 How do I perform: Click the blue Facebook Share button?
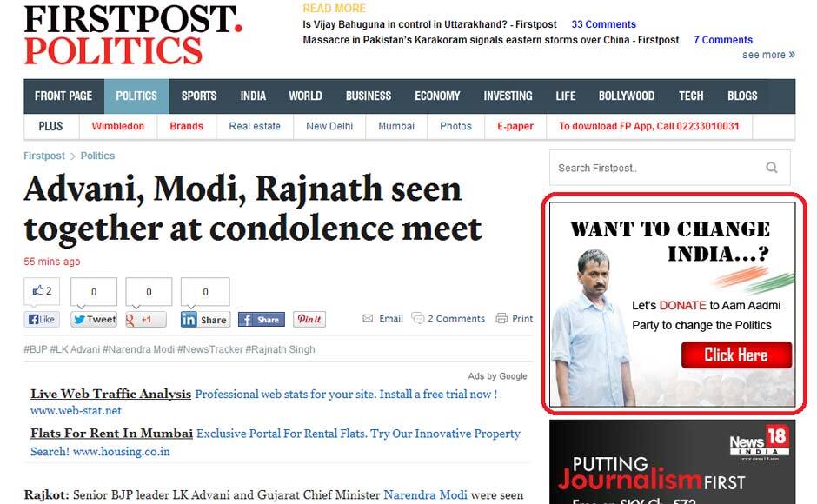[x=262, y=320]
